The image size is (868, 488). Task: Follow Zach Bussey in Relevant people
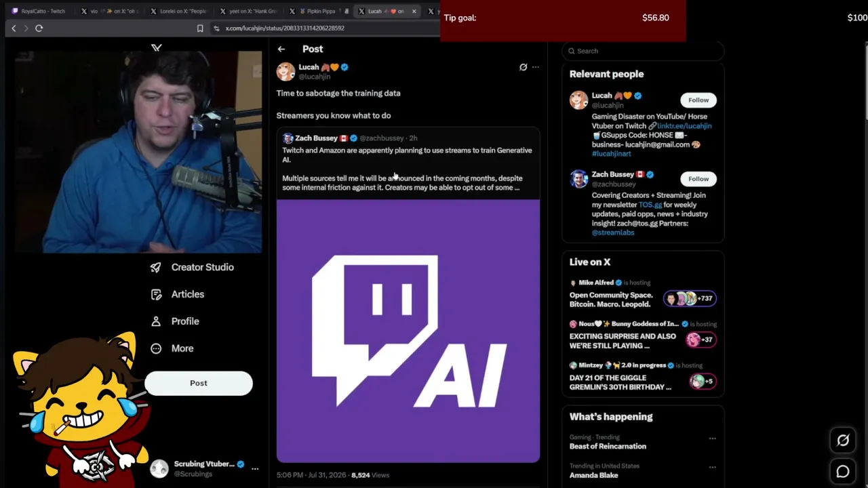coord(698,179)
